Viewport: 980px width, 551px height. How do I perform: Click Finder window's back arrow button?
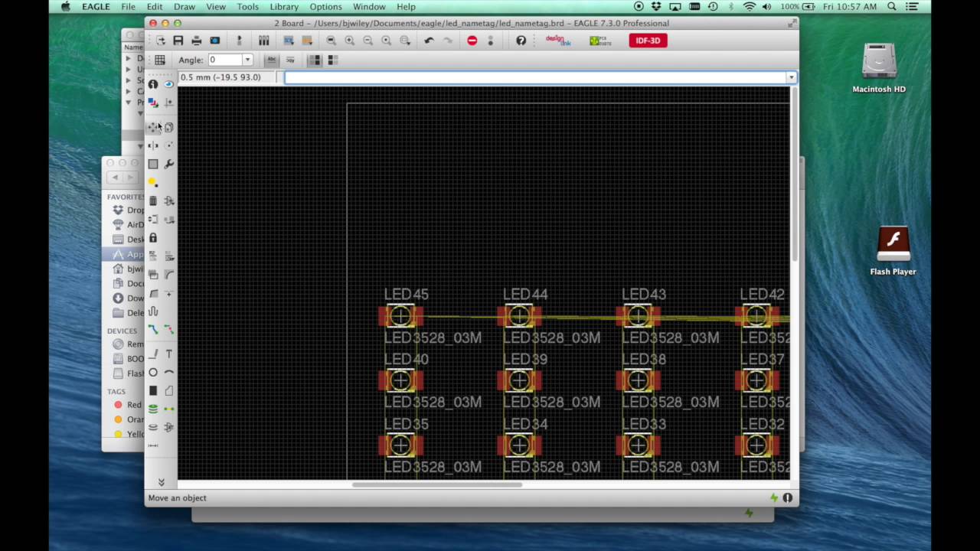click(x=116, y=178)
